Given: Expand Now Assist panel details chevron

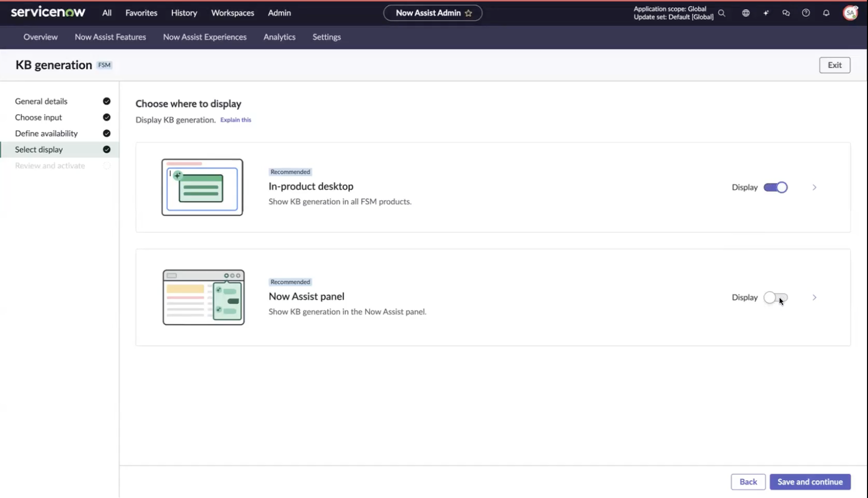Looking at the screenshot, I should pyautogui.click(x=814, y=298).
